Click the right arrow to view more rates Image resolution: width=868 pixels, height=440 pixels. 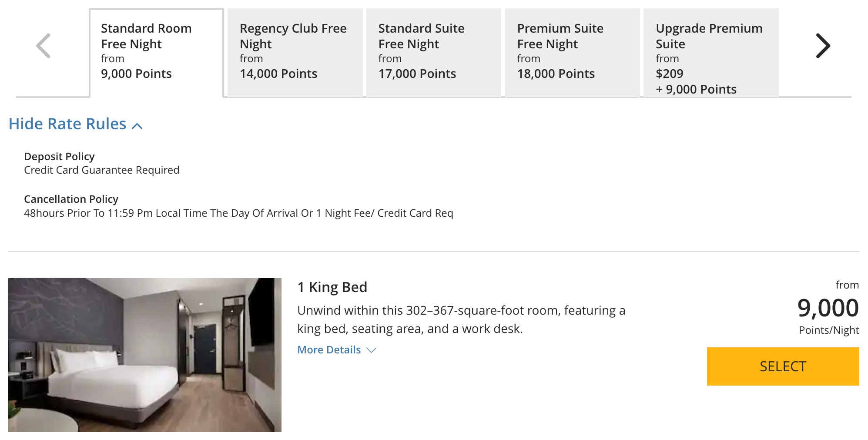(x=822, y=45)
